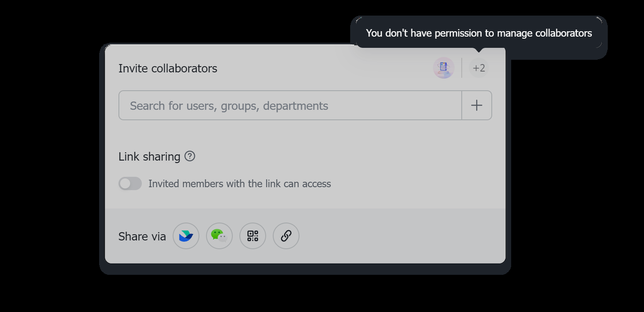
Task: Open the +2 more collaborators badge
Action: click(478, 68)
